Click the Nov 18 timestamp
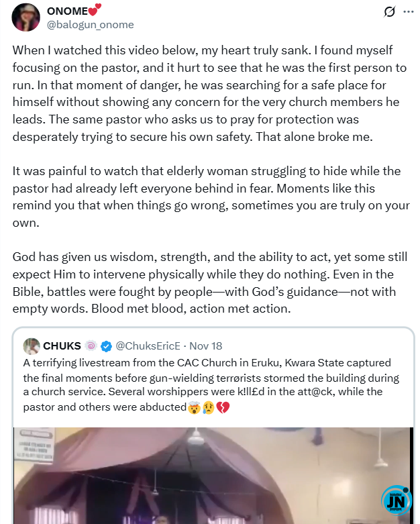This screenshot has height=524, width=420. coord(205,346)
